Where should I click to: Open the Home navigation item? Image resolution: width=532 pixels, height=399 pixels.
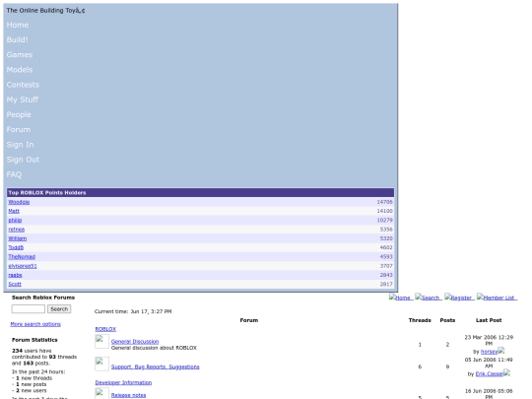tap(18, 25)
